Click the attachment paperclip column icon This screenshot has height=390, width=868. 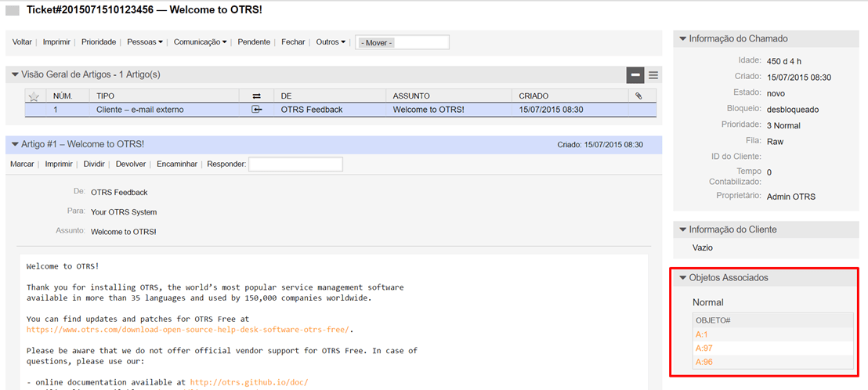[638, 96]
